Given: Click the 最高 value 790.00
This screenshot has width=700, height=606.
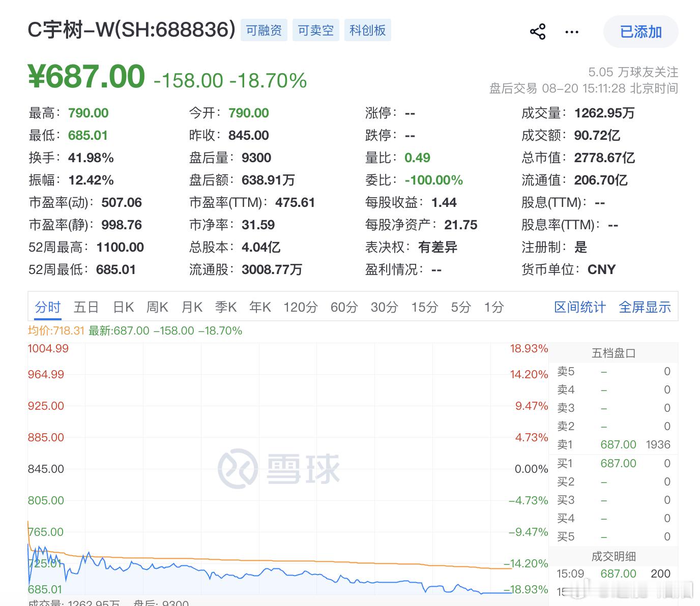Looking at the screenshot, I should tap(89, 113).
